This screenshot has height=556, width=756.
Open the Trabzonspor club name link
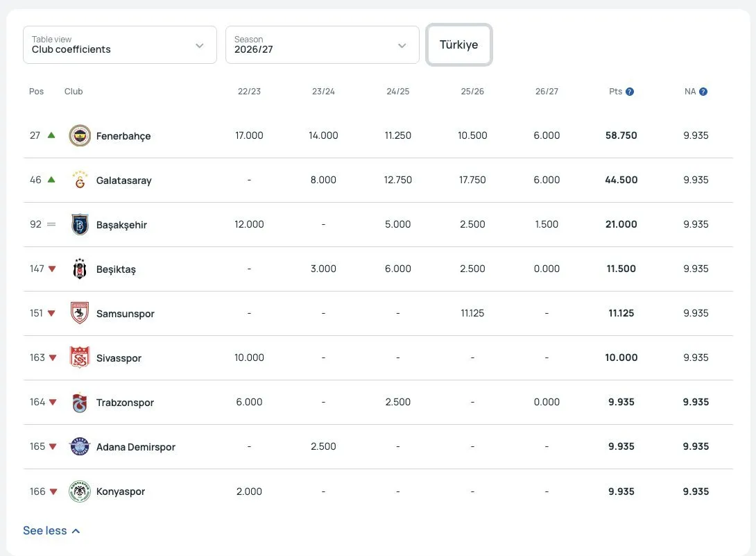pyautogui.click(x=125, y=403)
